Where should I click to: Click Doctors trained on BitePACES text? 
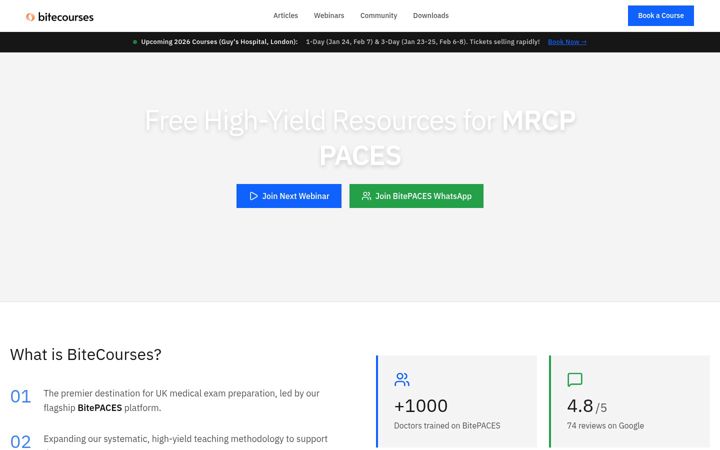(447, 426)
